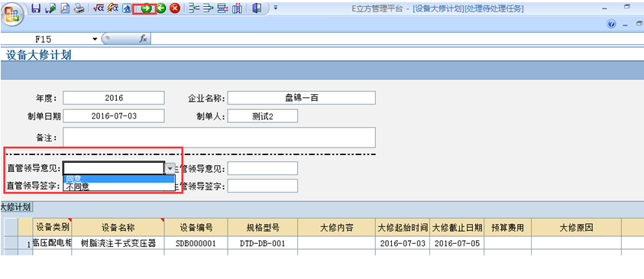Select row number 1 in table

(x=25, y=243)
